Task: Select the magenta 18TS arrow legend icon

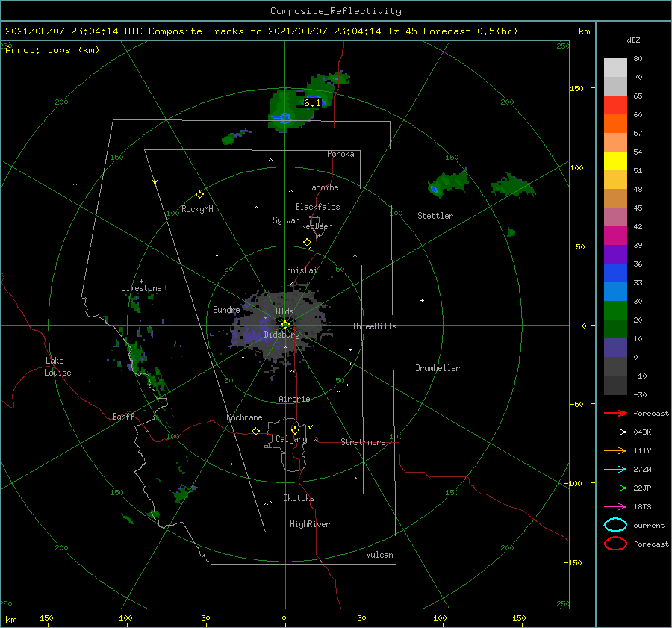Action: point(615,507)
